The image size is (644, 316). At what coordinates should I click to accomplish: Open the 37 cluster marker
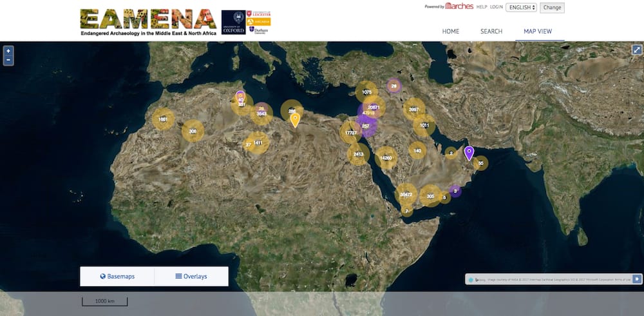click(x=248, y=145)
